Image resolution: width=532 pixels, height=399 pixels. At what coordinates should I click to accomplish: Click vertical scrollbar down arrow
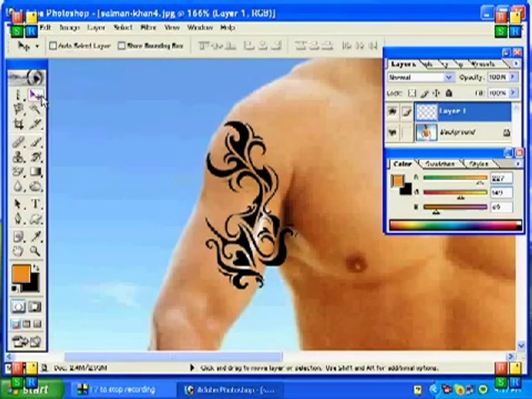(521, 346)
